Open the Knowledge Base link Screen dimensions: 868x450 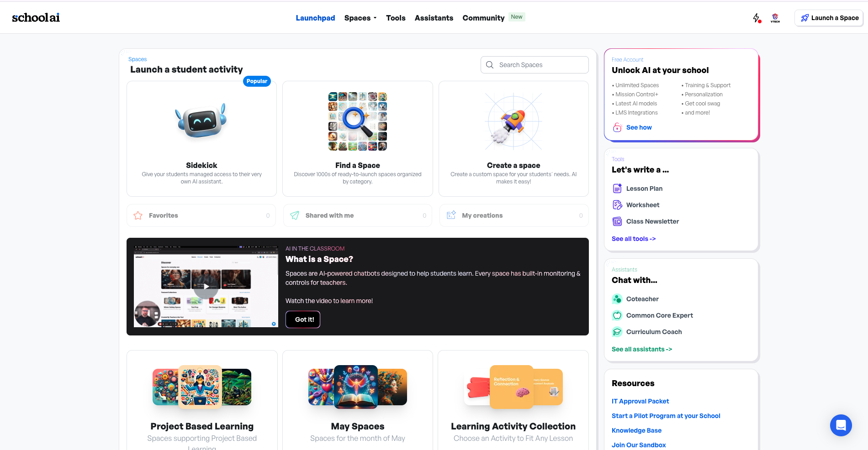coord(636,430)
